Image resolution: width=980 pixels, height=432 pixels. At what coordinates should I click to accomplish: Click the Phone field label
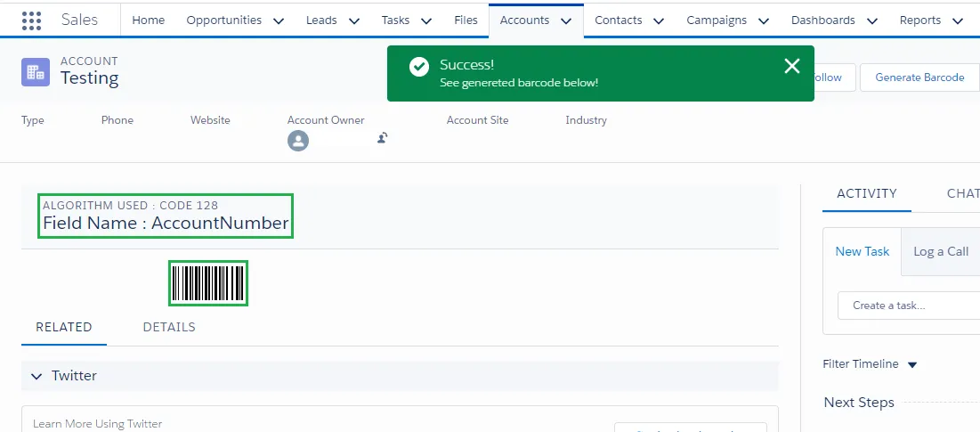(117, 120)
